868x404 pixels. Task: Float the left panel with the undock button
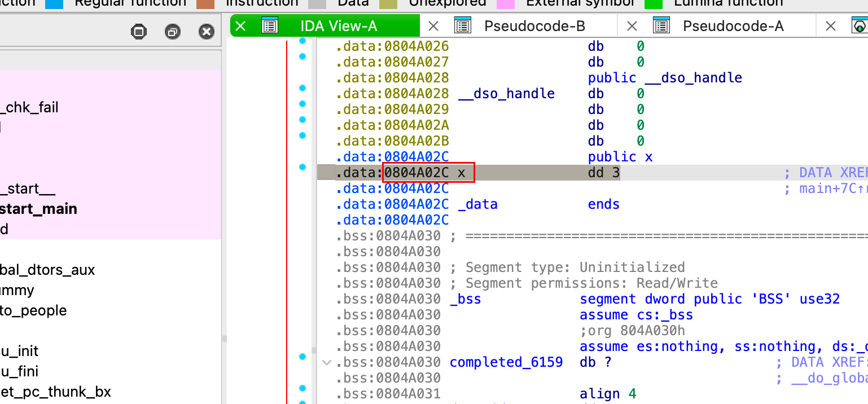173,32
